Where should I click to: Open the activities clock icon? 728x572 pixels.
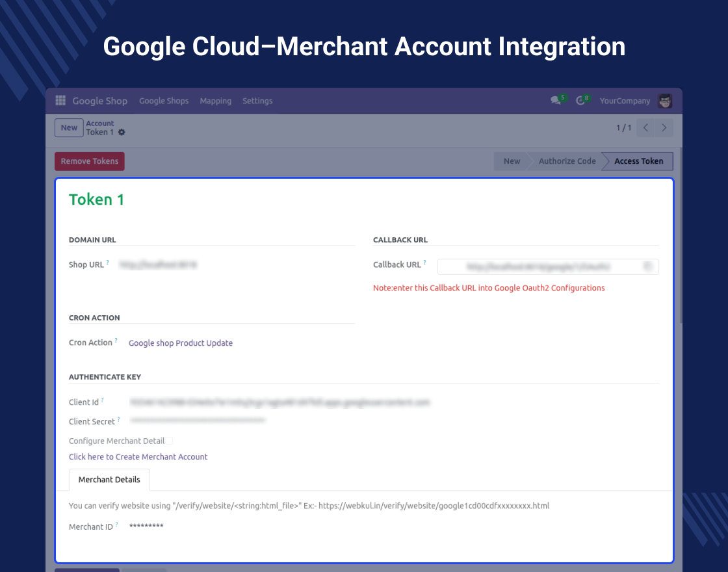[x=580, y=101]
